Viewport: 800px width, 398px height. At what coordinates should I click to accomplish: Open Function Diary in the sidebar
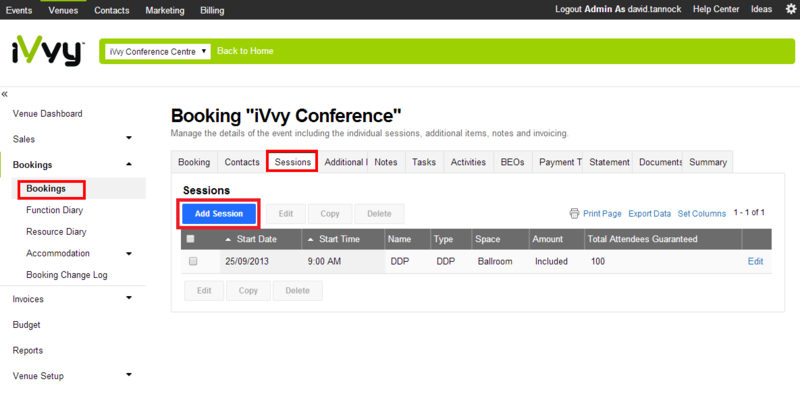coord(55,210)
